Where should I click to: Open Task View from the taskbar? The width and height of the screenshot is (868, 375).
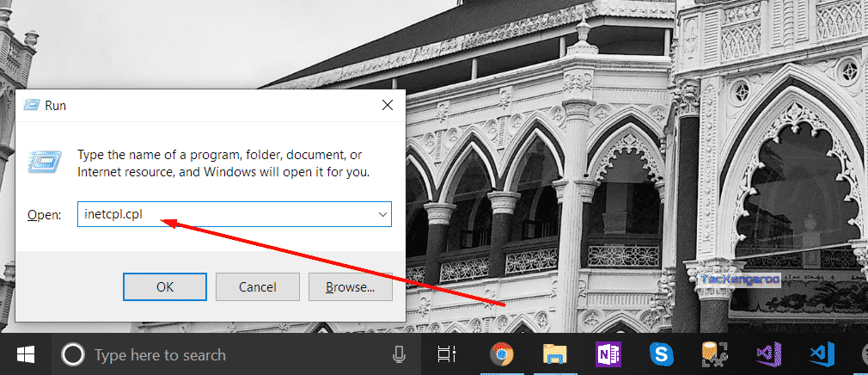(x=446, y=354)
